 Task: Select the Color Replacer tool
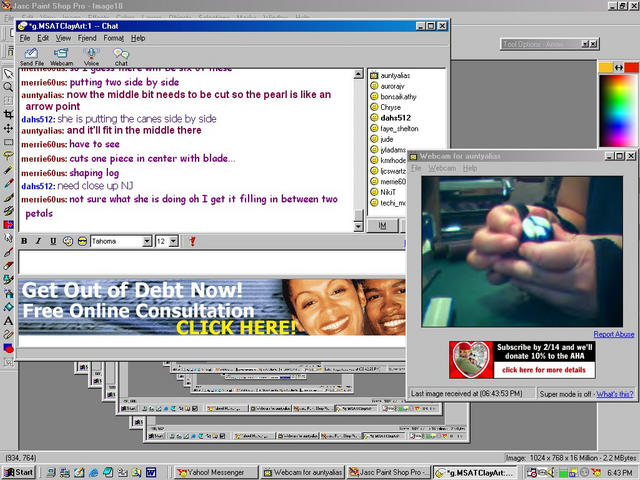(8, 224)
